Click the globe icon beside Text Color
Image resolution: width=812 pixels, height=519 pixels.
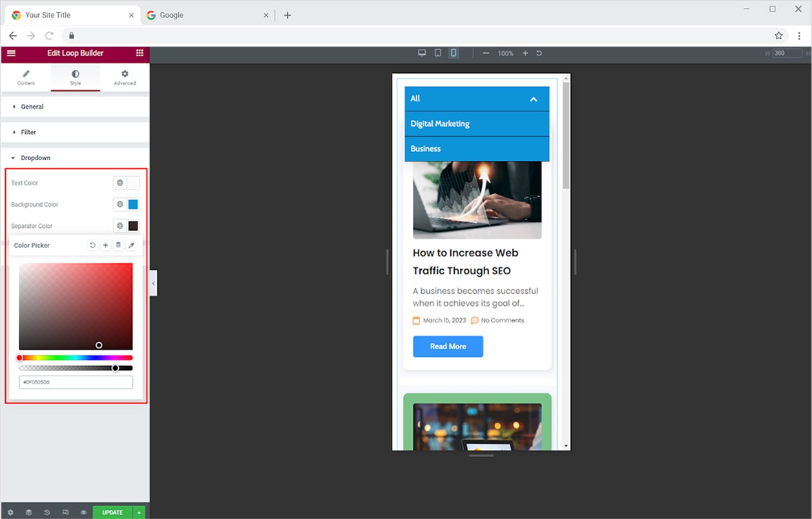point(120,183)
